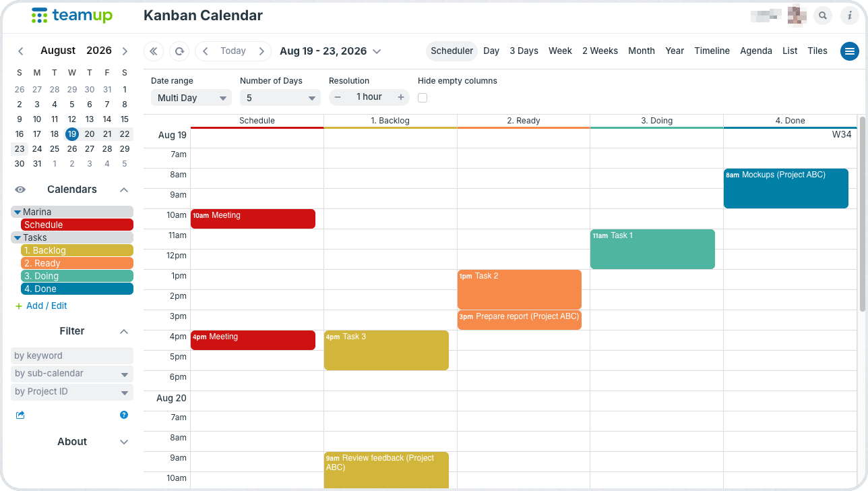Click the refresh calendar icon
The image size is (868, 491).
point(179,51)
